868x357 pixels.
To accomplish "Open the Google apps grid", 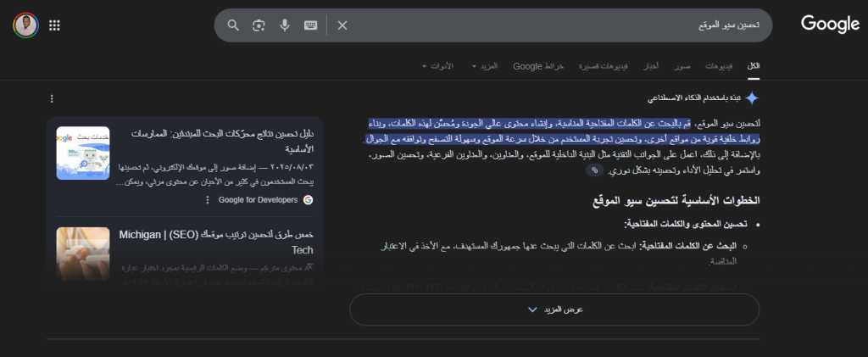I will coord(54,25).
